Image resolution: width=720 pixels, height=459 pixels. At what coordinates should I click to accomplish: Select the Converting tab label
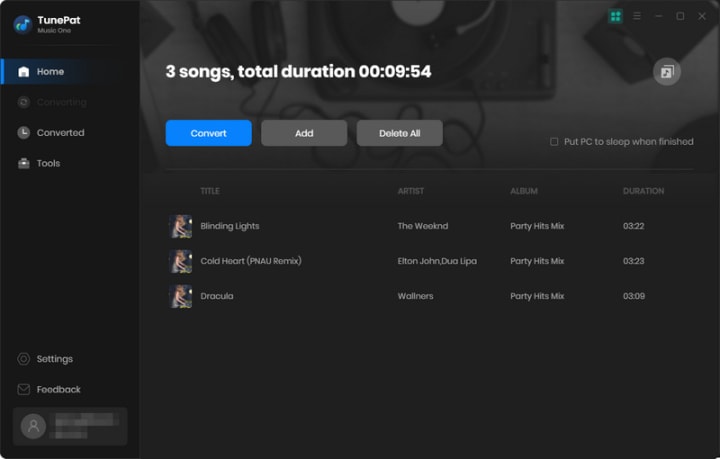62,102
